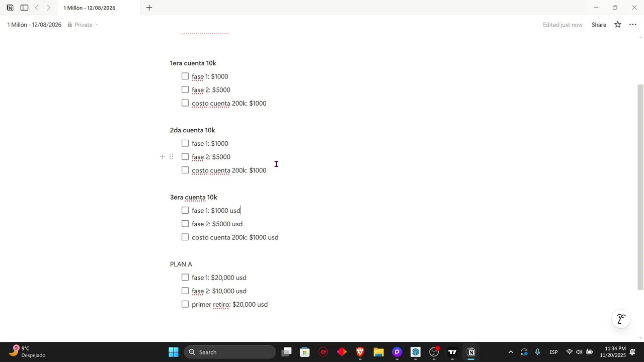Click the Notion icon in taskbar

pos(471,352)
